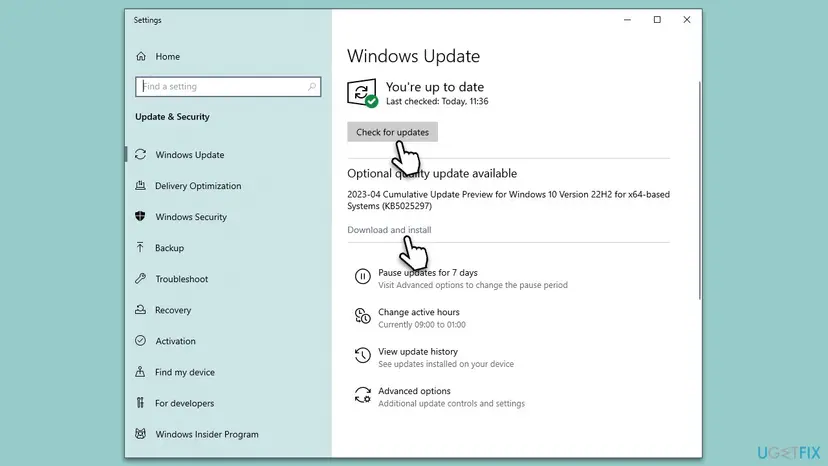Select Pause updates for 7 days

pyautogui.click(x=428, y=273)
